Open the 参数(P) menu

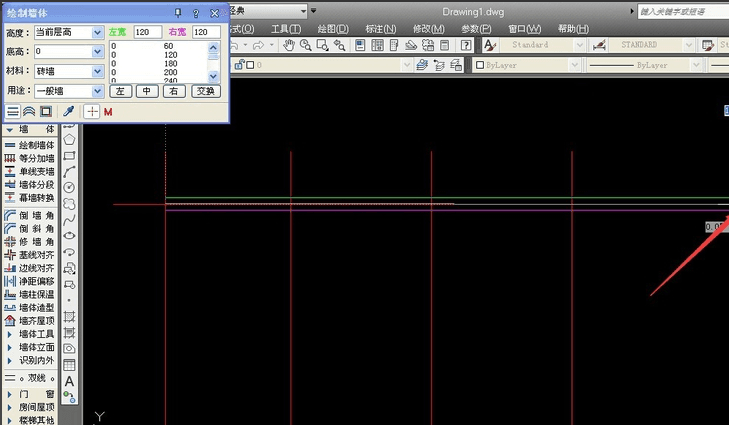pyautogui.click(x=476, y=29)
